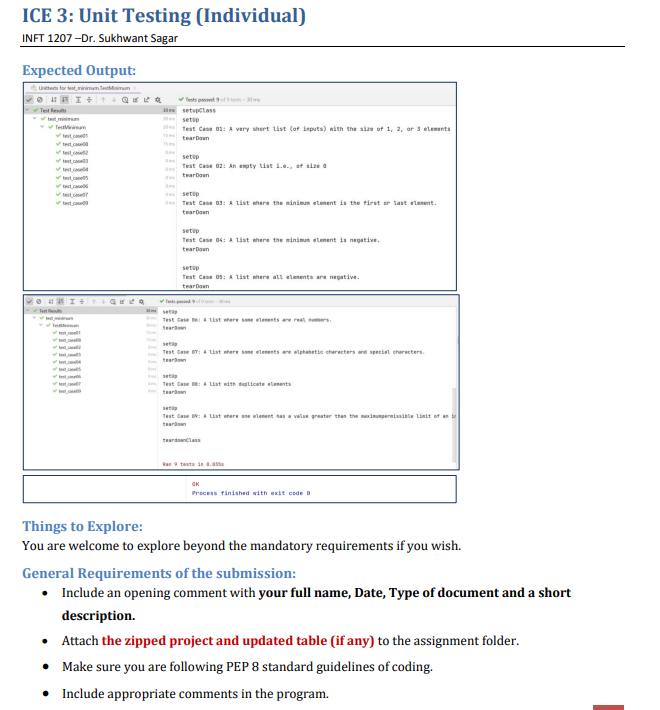This screenshot has width=660, height=710.
Task: Open test runner settings gear in first screenshot
Action: tap(158, 100)
